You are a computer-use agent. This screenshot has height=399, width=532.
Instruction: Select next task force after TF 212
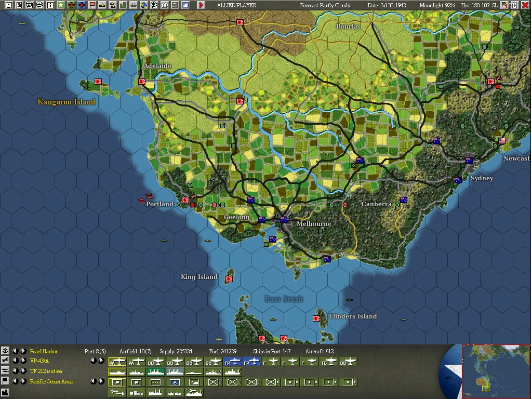click(23, 370)
